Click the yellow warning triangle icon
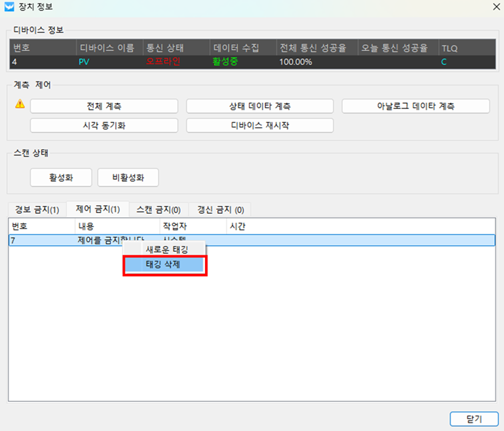The height and width of the screenshot is (431, 504). click(x=20, y=104)
